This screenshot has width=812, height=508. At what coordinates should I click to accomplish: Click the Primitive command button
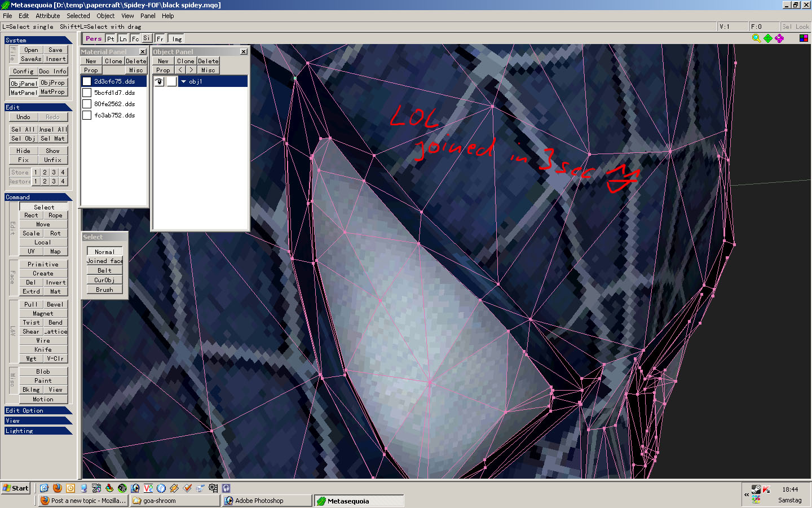(43, 264)
